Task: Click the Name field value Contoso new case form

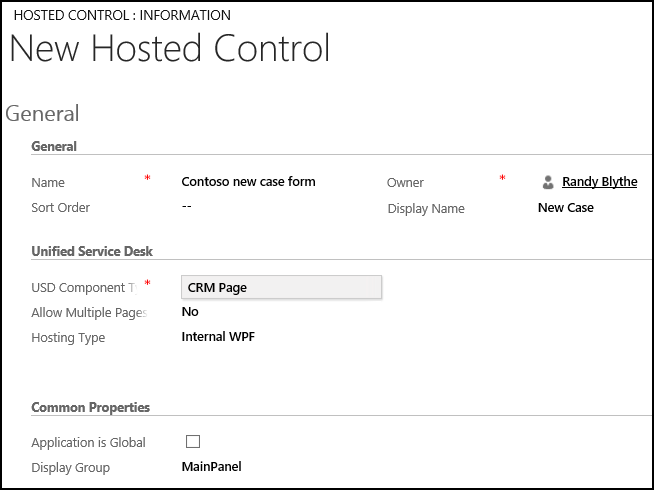Action: click(x=248, y=182)
